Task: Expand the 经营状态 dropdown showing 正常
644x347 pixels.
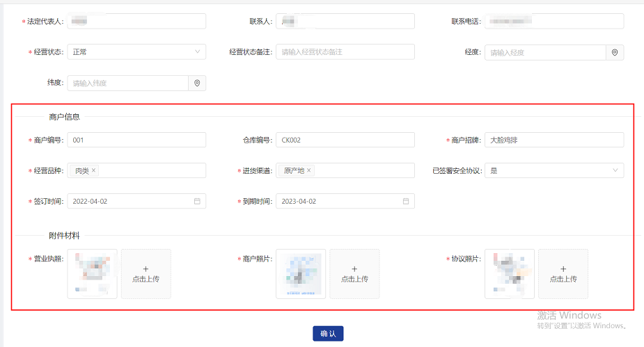Action: pyautogui.click(x=136, y=52)
